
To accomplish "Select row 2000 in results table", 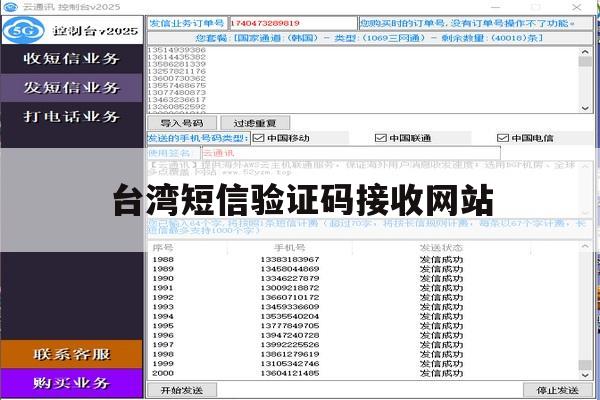I will pyautogui.click(x=364, y=373).
